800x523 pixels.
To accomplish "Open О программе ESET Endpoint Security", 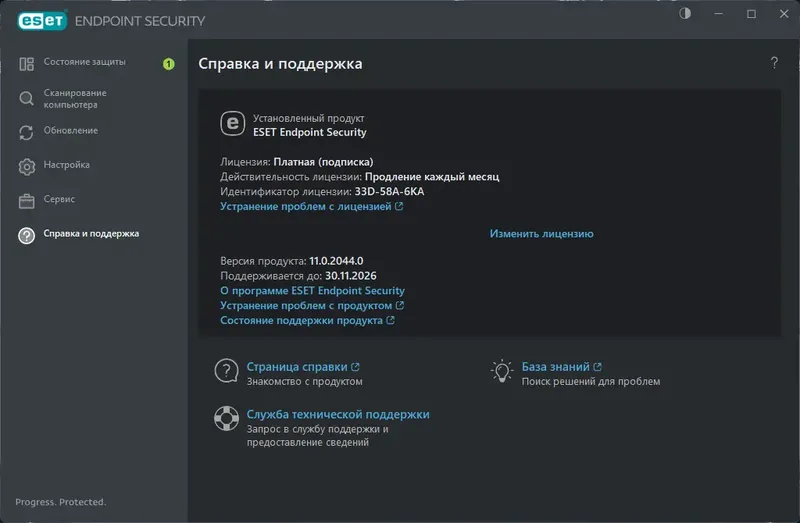I will (x=311, y=290).
